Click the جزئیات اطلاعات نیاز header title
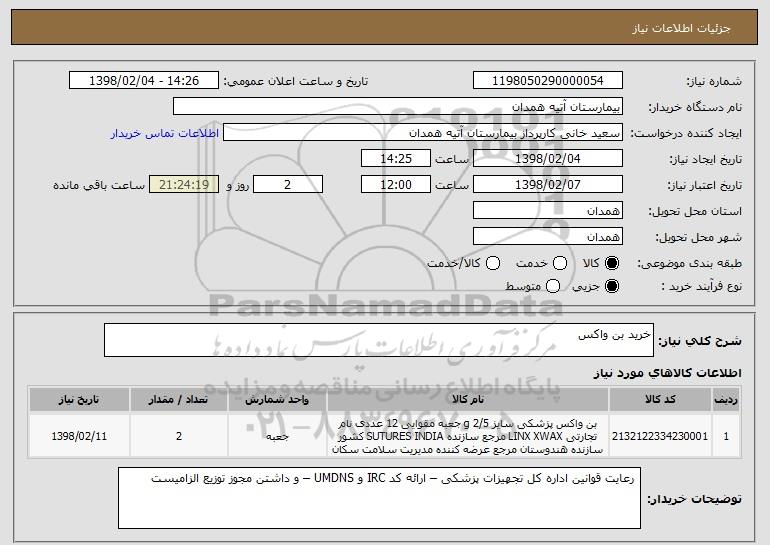Image resolution: width=770 pixels, height=545 pixels. click(681, 28)
